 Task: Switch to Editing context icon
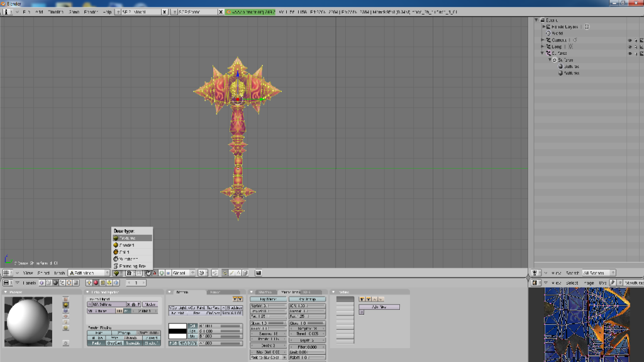coord(69,283)
